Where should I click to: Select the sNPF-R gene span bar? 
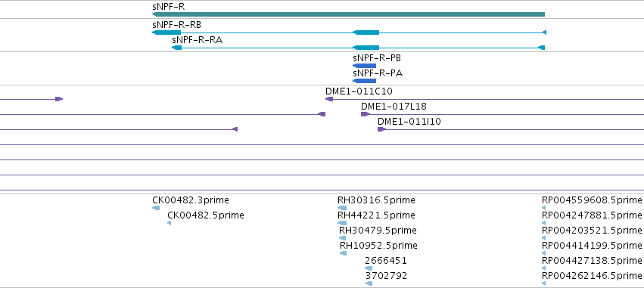tap(348, 14)
